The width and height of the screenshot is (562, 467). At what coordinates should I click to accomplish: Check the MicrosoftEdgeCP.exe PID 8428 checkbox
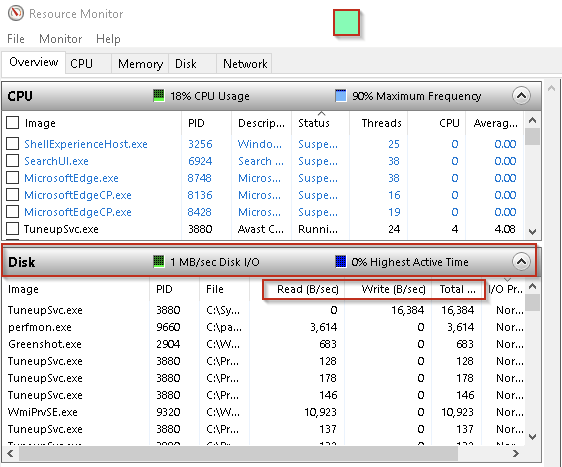[x=13, y=211]
